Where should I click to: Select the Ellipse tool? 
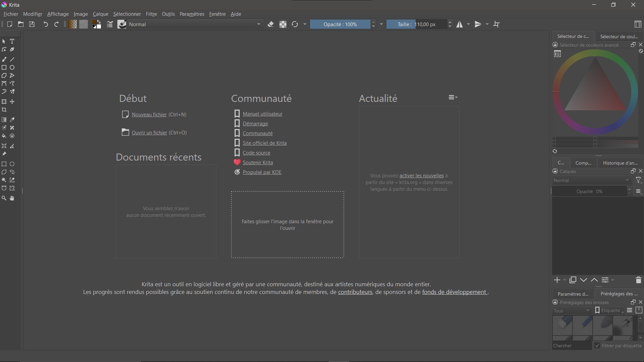[x=12, y=67]
